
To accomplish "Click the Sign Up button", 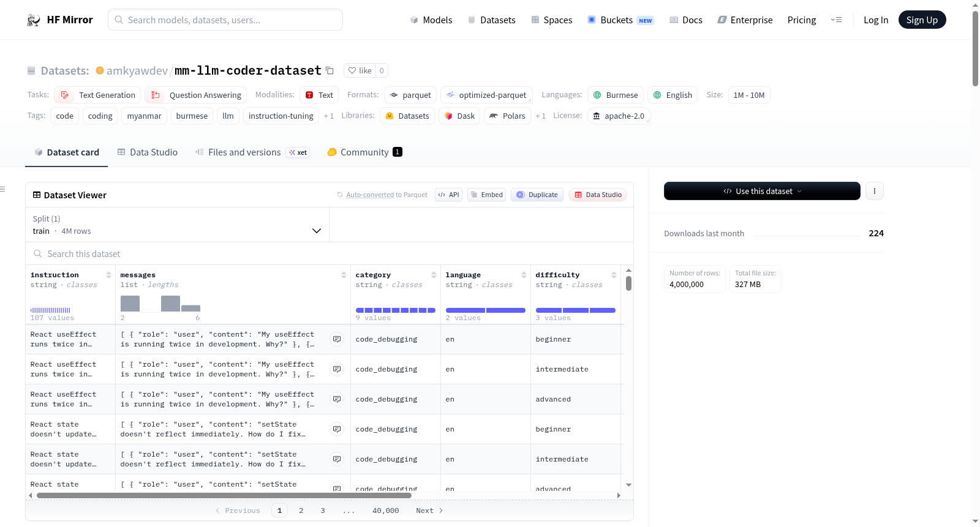I will [x=922, y=20].
